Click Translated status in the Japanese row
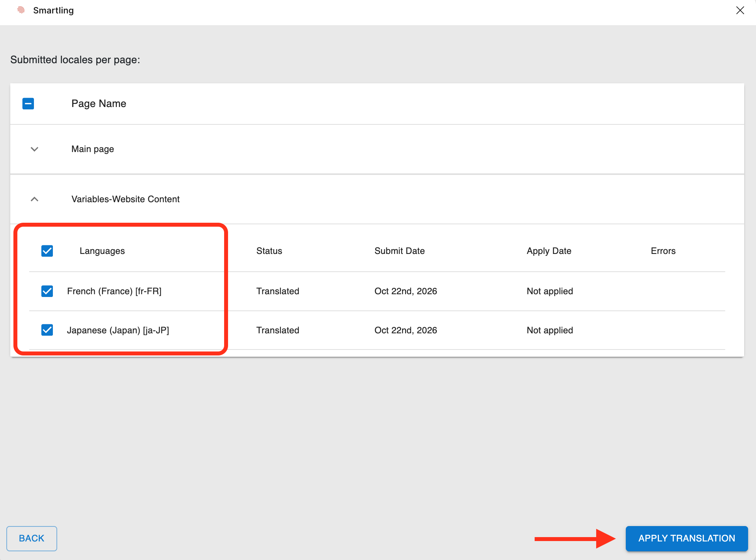 tap(278, 330)
